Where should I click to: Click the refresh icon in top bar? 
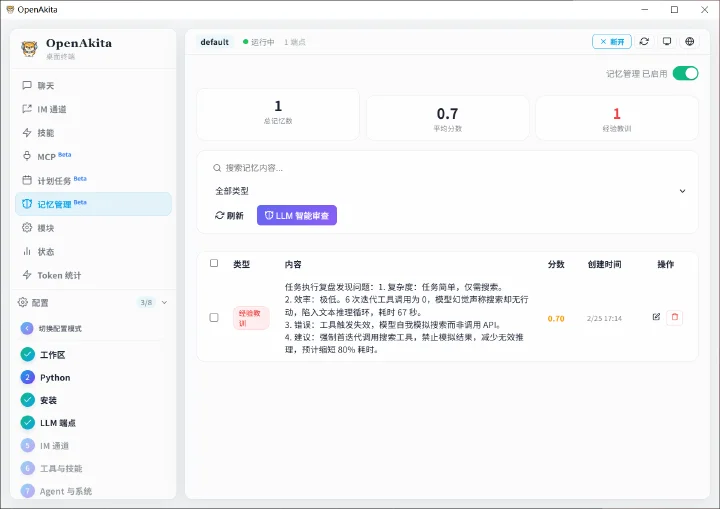coord(644,41)
